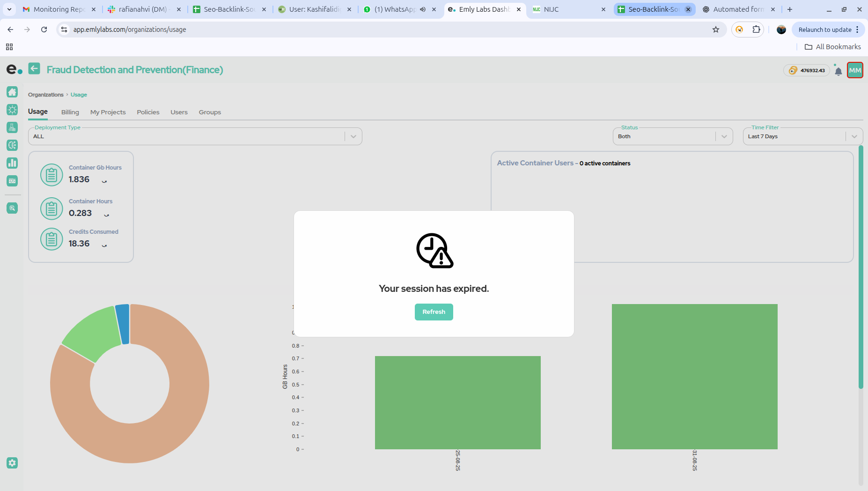Click the blue slice of donut chart
Screen dimensions: 868x491
[123, 324]
